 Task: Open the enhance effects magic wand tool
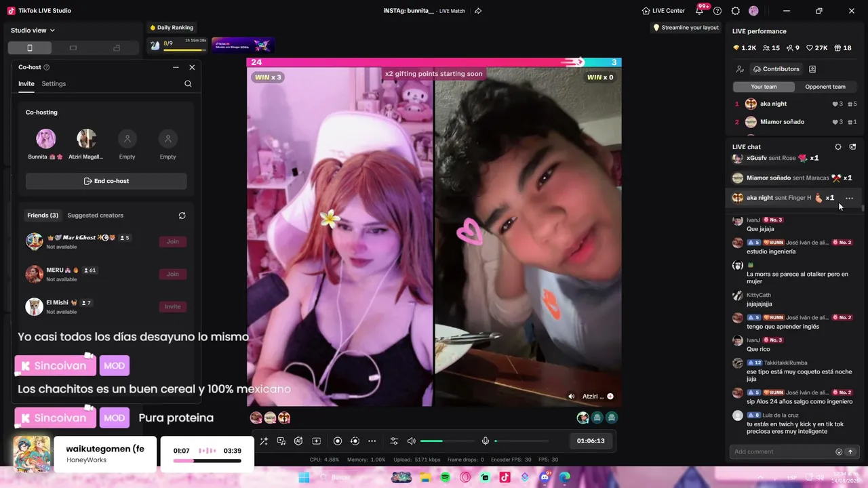point(264,441)
